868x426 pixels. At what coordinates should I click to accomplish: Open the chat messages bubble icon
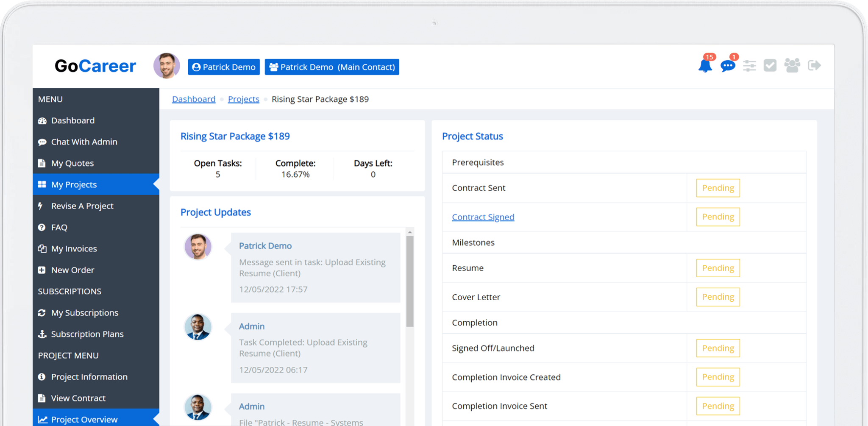[728, 66]
